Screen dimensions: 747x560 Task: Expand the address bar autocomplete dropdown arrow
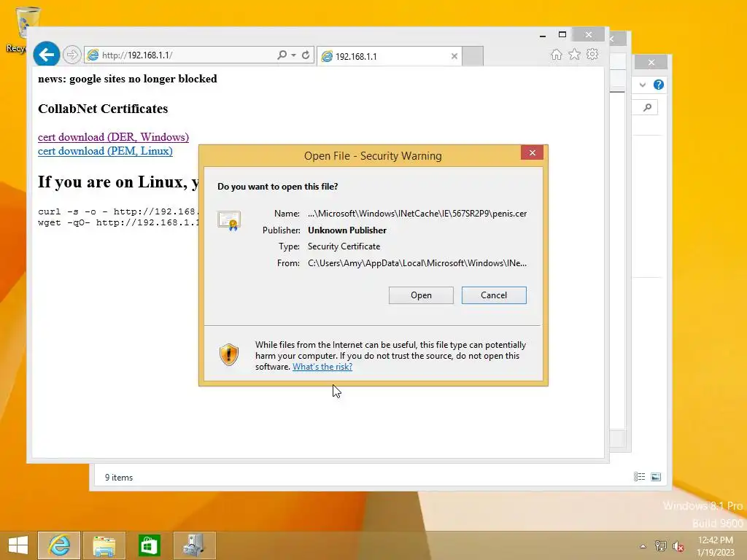[x=293, y=55]
